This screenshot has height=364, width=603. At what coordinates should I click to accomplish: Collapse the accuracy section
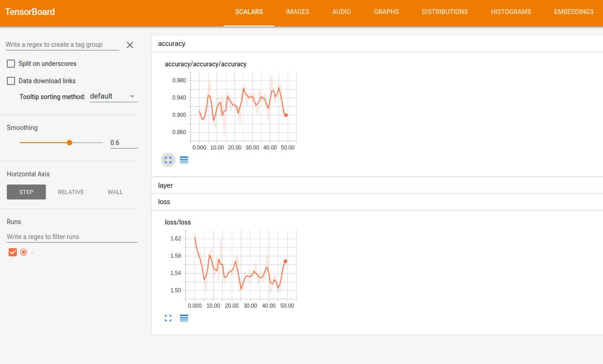click(x=377, y=44)
